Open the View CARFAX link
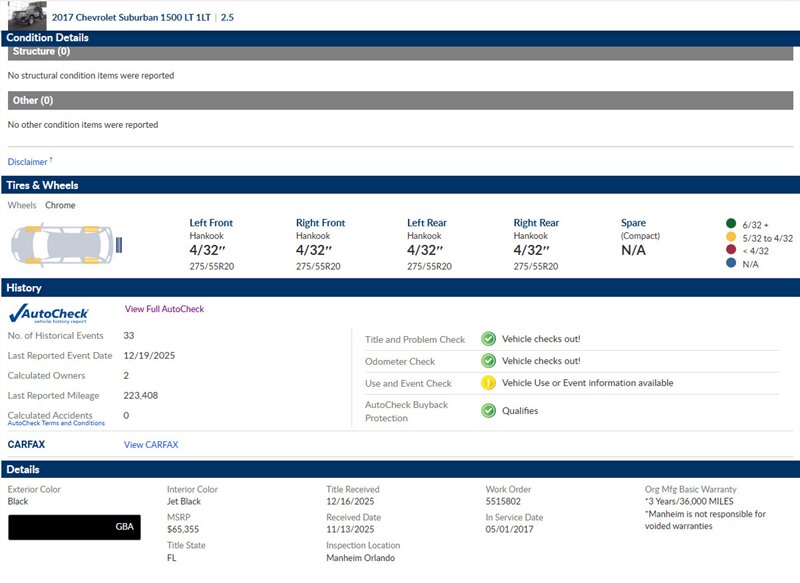The image size is (800, 583). tap(151, 444)
